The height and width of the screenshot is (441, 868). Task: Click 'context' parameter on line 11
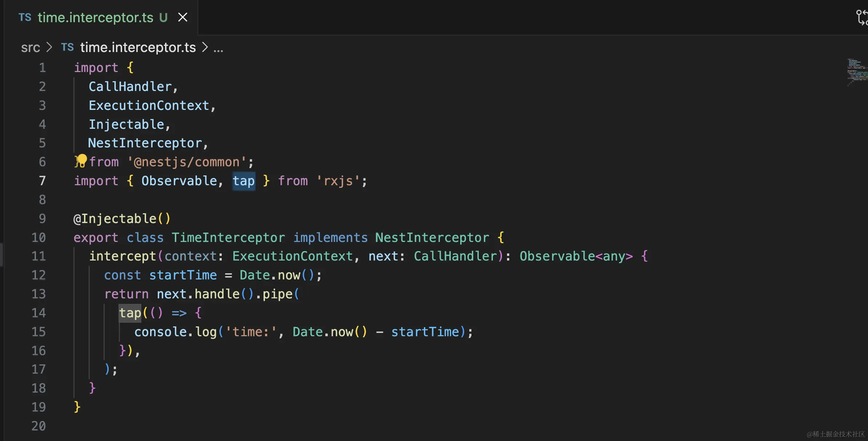[190, 256]
